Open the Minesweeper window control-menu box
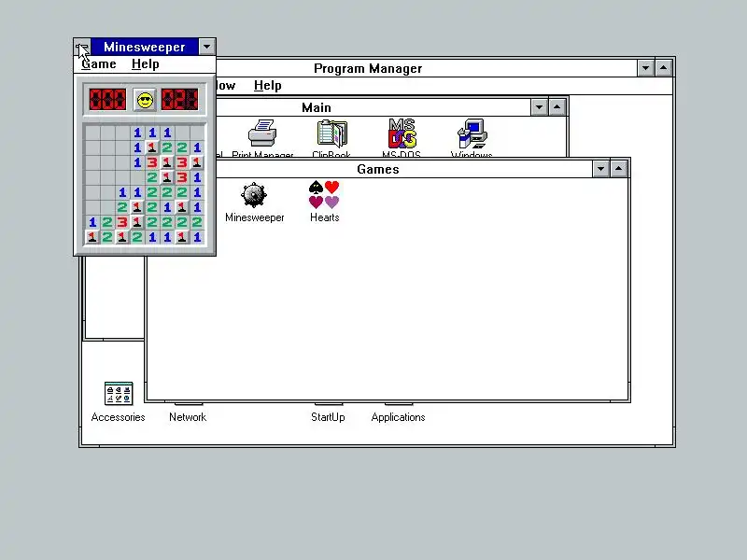 pos(82,48)
